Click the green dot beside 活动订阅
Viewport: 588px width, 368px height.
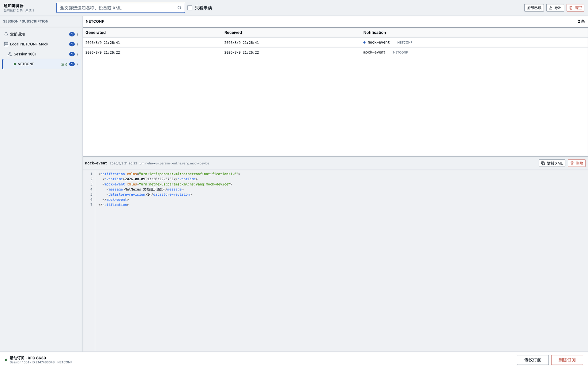tap(6, 360)
